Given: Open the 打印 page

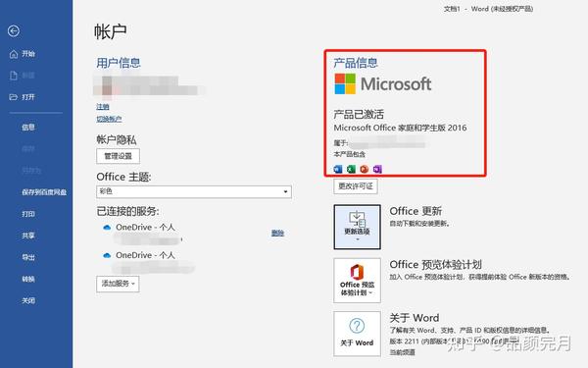Looking at the screenshot, I should click(x=28, y=214).
